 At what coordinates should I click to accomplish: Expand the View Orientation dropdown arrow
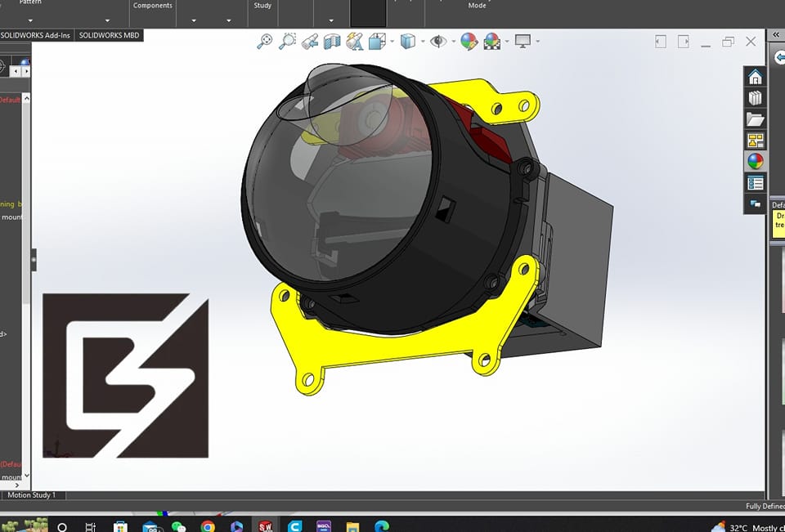[392, 41]
